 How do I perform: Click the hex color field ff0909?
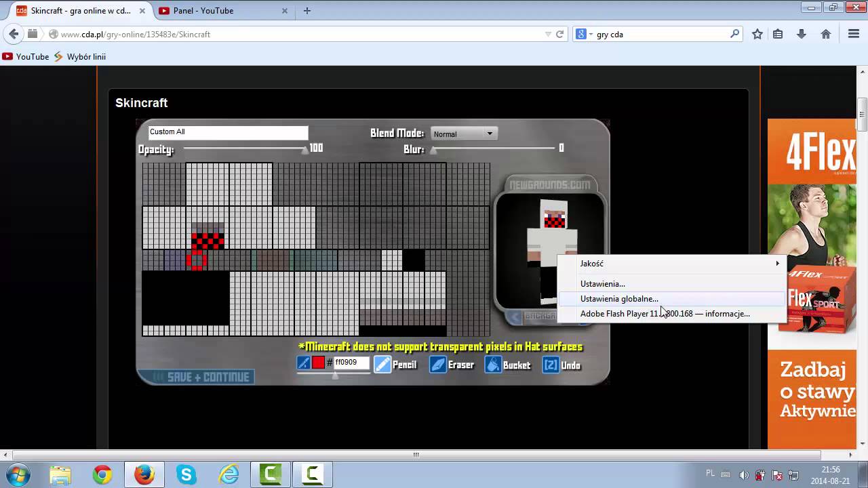point(351,363)
